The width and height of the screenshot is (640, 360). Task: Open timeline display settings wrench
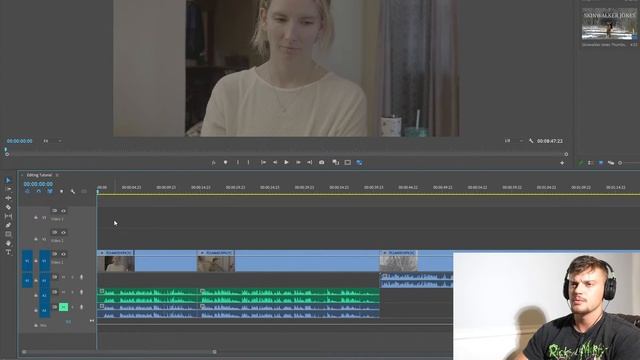click(73, 191)
